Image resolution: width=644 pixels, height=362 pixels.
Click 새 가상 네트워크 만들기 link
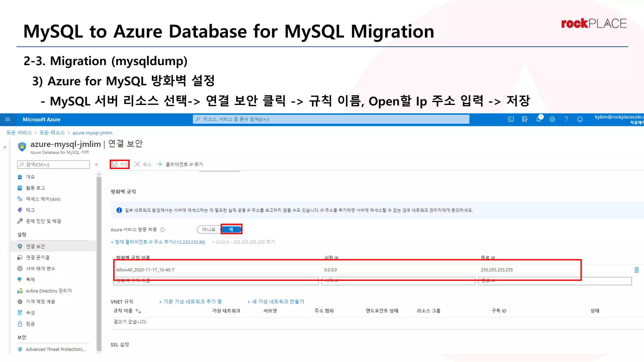pyautogui.click(x=275, y=302)
